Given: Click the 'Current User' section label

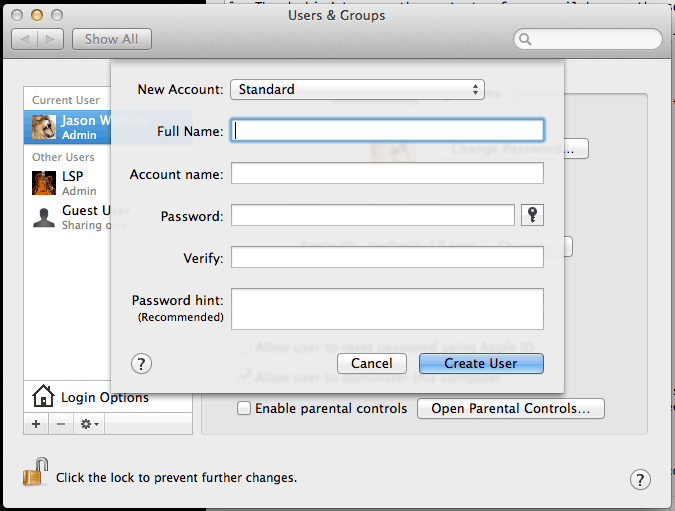Looking at the screenshot, I should pyautogui.click(x=66, y=100).
